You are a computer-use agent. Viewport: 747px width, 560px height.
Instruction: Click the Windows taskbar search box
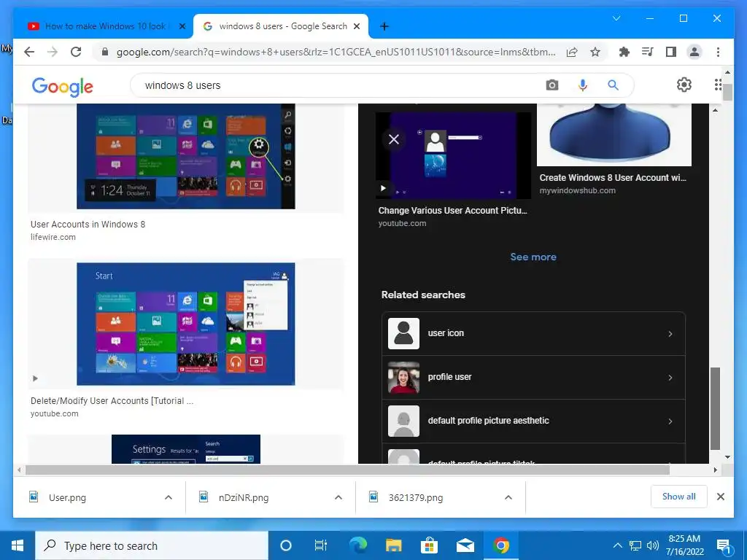[152, 545]
